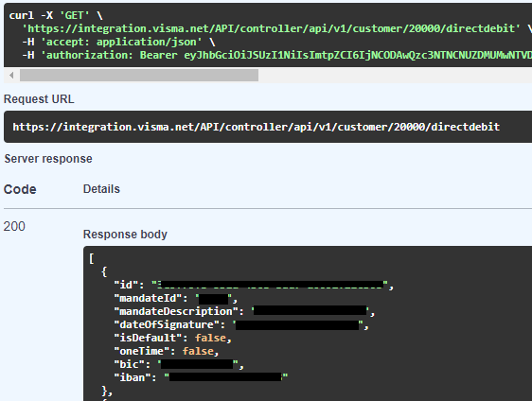The width and height of the screenshot is (532, 401).
Task: Click the "oneTime" false value
Action: coord(198,351)
